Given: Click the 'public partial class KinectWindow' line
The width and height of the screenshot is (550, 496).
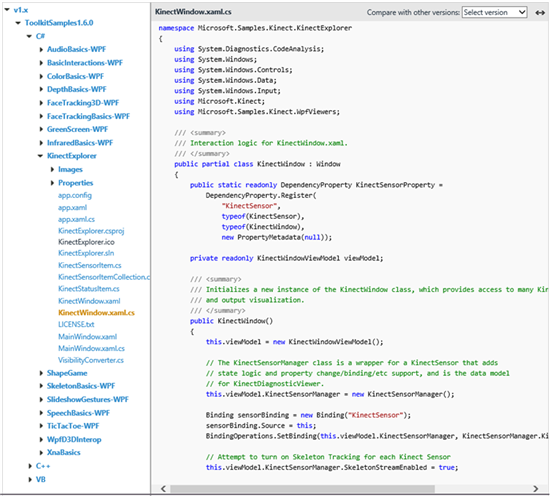Looking at the screenshot, I should 257,164.
